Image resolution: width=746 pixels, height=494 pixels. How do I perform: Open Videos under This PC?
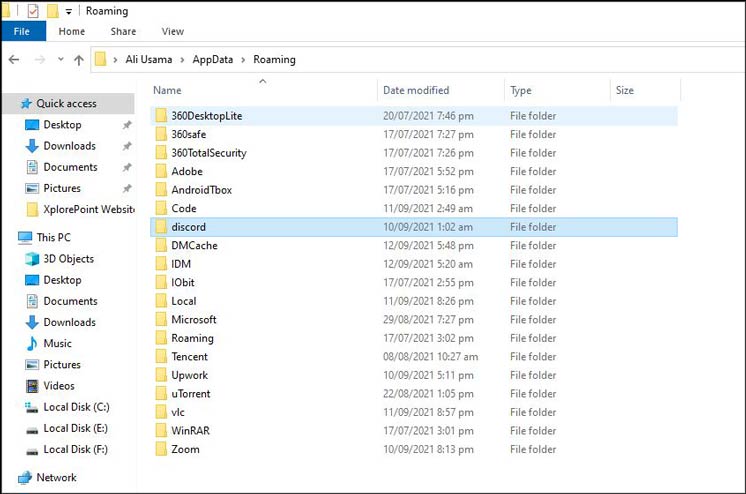(x=59, y=385)
